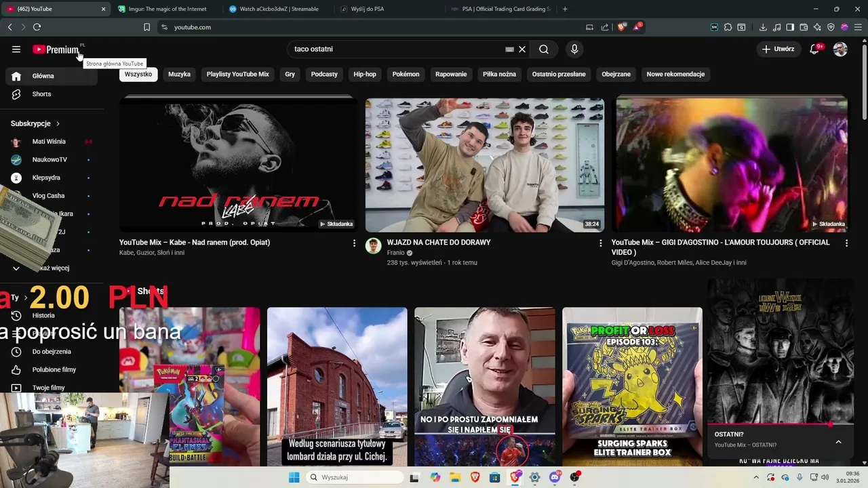
Task: Show hidden system tray icons
Action: point(756,477)
